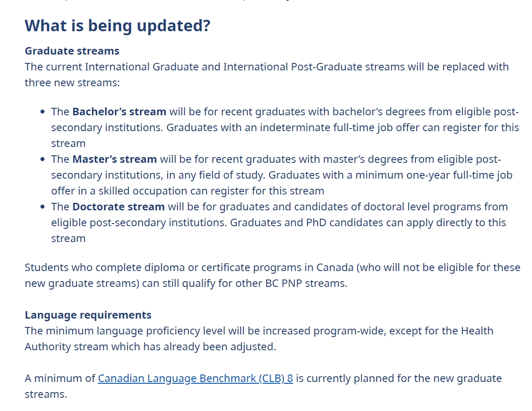The height and width of the screenshot is (411, 532).
Task: Open the Canadian Language Benchmark (CLB) 8 link
Action: point(195,378)
